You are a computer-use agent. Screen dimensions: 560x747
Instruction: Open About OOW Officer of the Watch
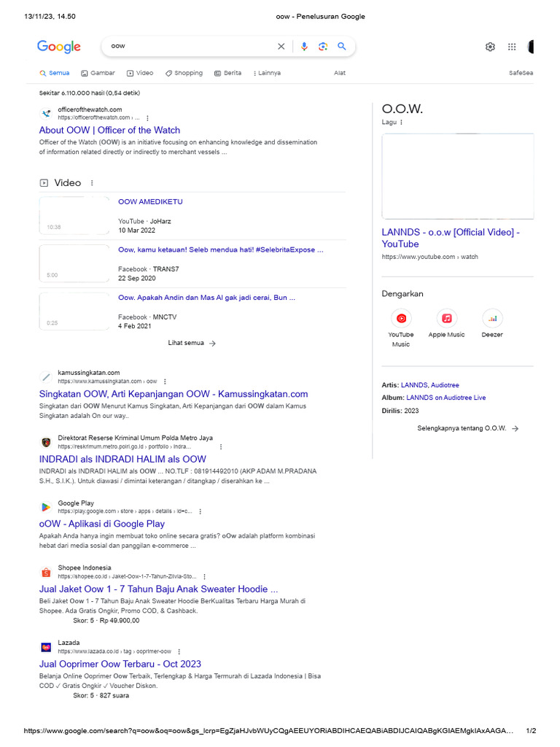click(x=109, y=130)
